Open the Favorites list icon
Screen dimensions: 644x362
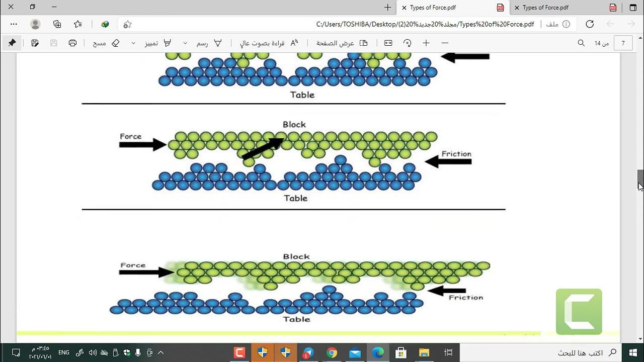[x=78, y=24]
